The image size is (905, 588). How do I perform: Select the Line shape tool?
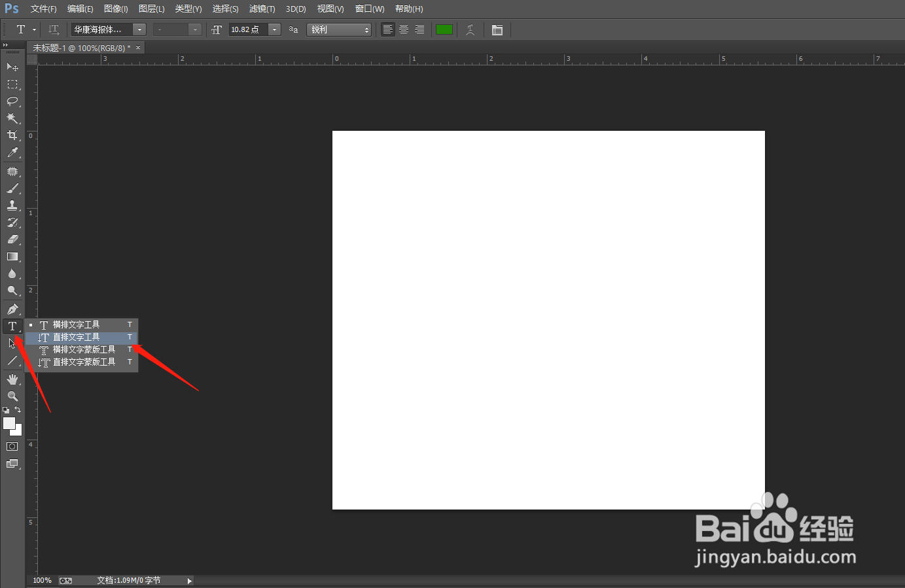point(12,360)
